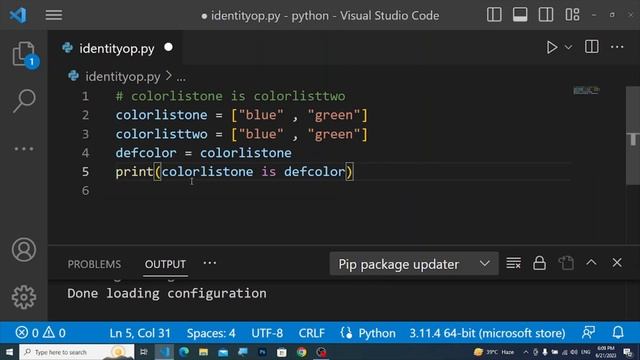Maximize the panel with the chevron up
The height and width of the screenshot is (360, 640).
coord(591,262)
